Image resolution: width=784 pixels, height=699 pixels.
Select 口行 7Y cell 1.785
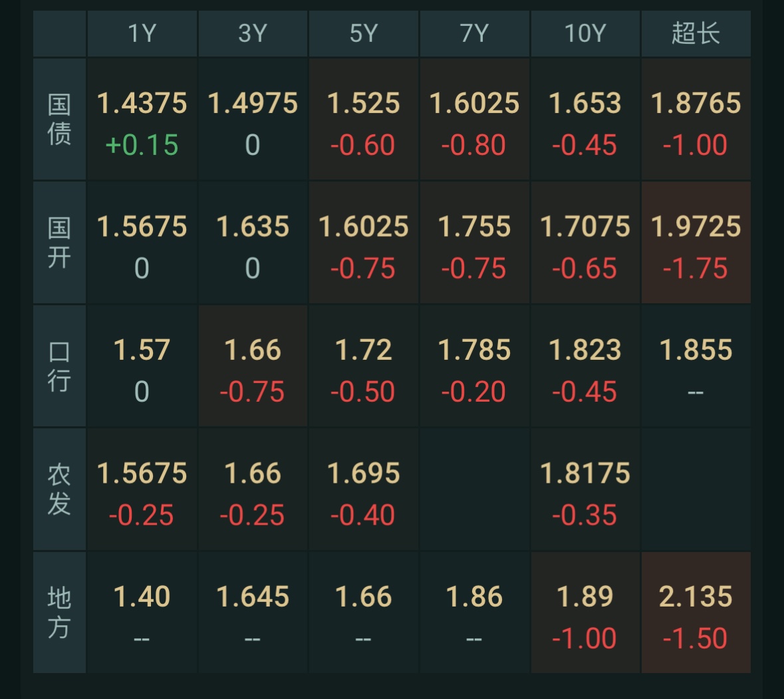point(474,366)
